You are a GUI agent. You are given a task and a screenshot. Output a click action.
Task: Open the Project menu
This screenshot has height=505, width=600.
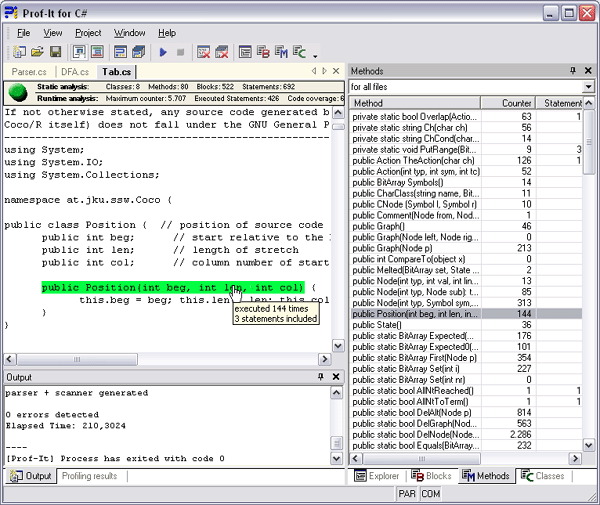pyautogui.click(x=88, y=33)
